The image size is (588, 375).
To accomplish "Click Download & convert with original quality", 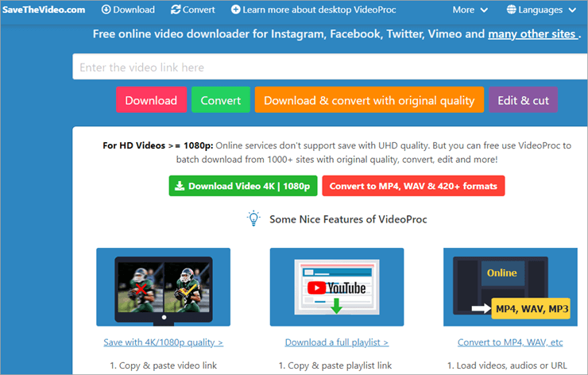I will pos(369,100).
